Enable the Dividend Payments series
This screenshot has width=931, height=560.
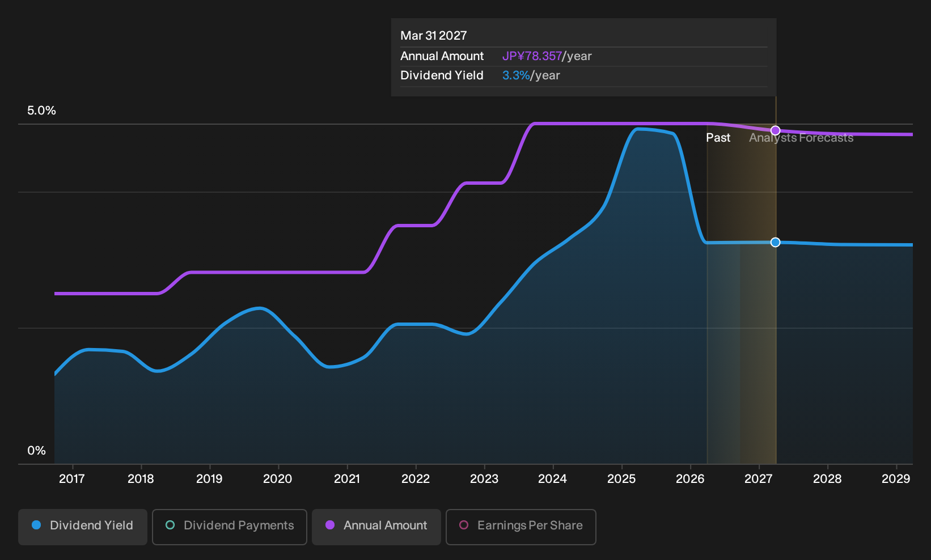[230, 527]
